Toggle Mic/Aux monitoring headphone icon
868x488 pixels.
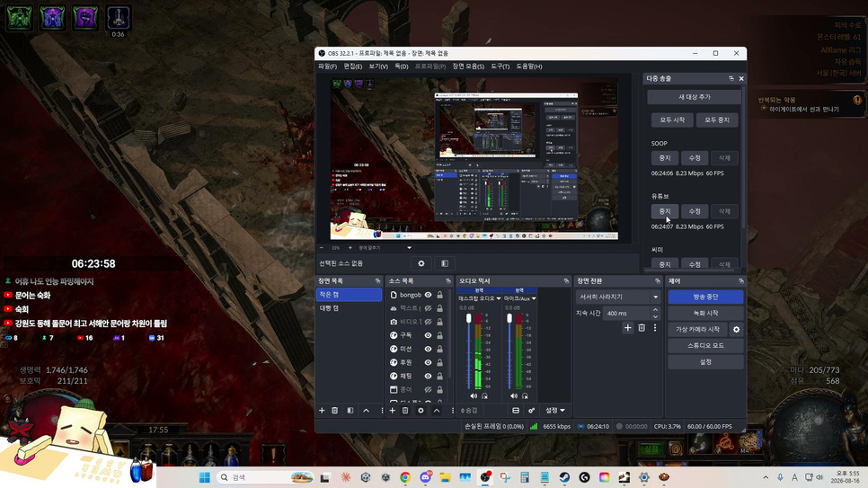[x=525, y=396]
